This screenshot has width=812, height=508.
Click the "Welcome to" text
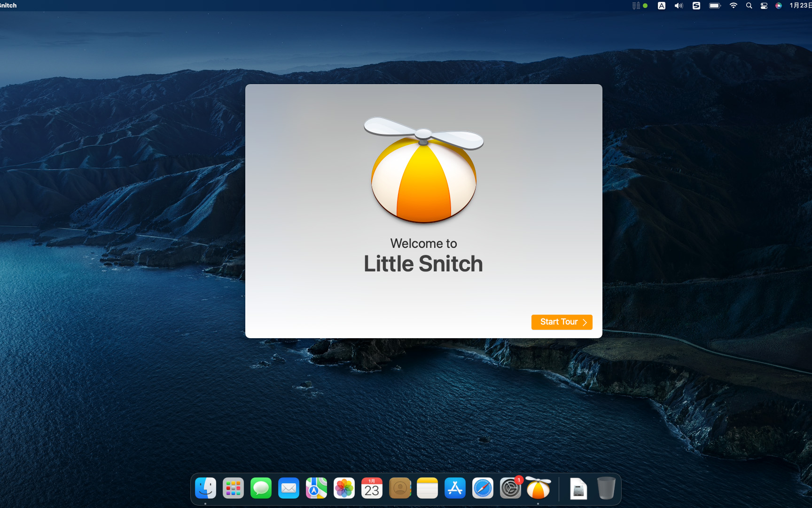[423, 244]
